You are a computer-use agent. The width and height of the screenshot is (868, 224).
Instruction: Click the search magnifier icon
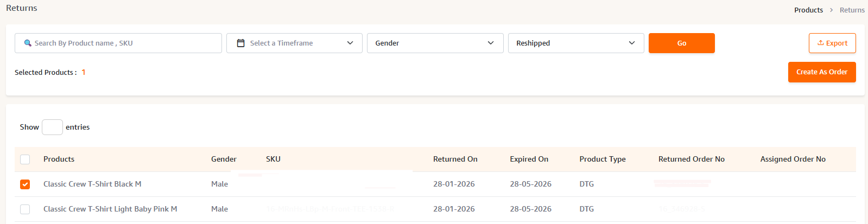click(28, 43)
